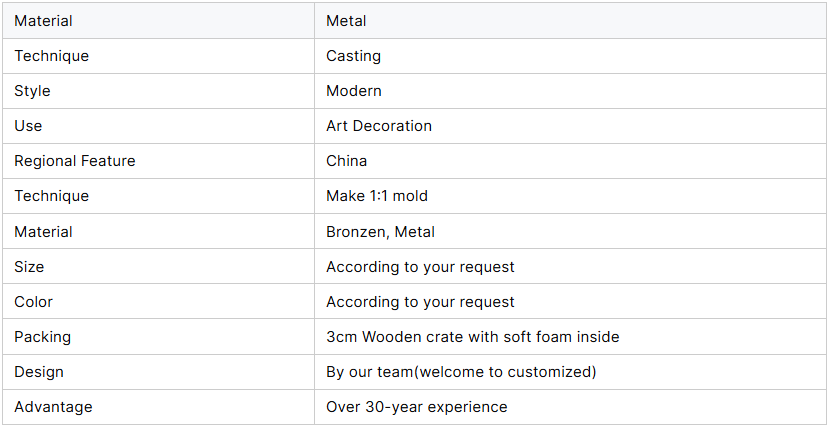The height and width of the screenshot is (430, 830).
Task: Select the By our team design text
Action: coord(461,372)
